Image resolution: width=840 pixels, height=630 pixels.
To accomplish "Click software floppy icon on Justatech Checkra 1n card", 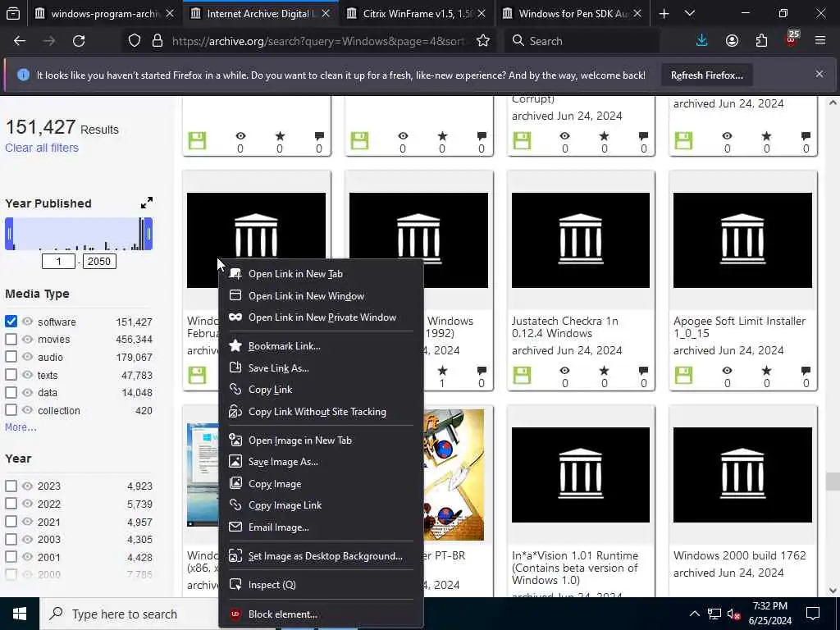I will pos(522,375).
